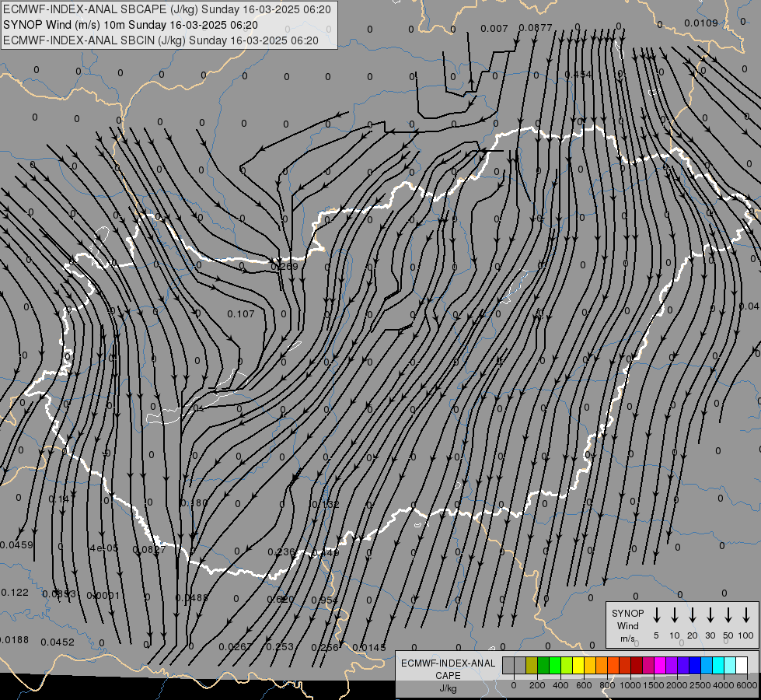Viewport: 761px width, 700px height.
Task: Click the wind arrow above the 5 label
Action: coord(656,615)
